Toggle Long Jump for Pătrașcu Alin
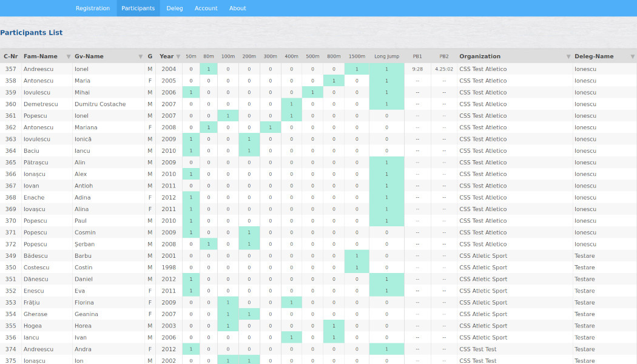This screenshot has width=637, height=364. tap(386, 163)
